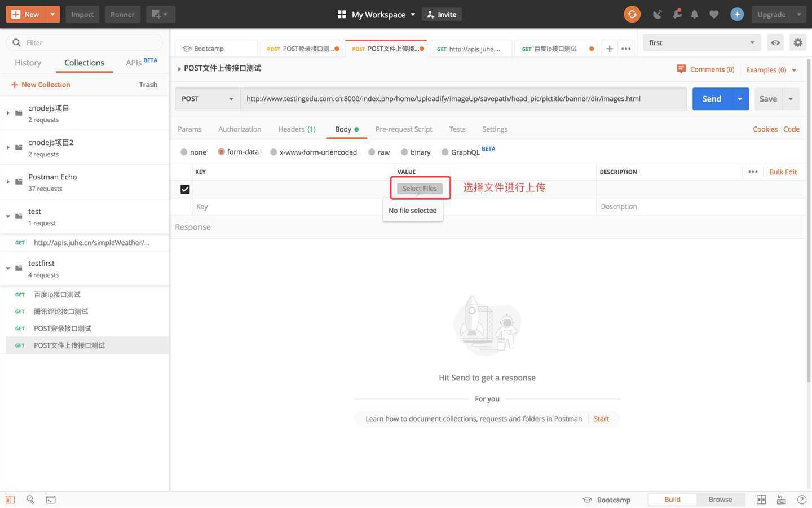This screenshot has height=508, width=812.
Task: Open the New button dropdown arrow
Action: [52, 14]
